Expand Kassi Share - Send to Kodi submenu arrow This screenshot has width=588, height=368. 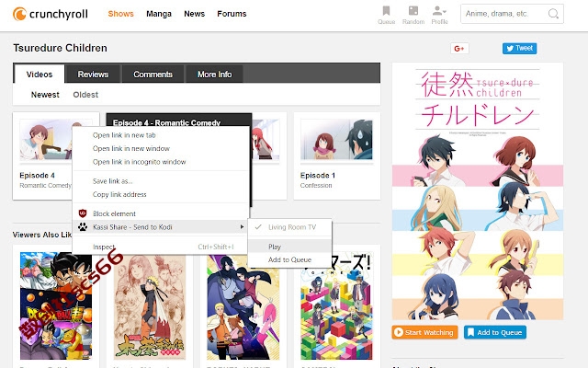242,227
